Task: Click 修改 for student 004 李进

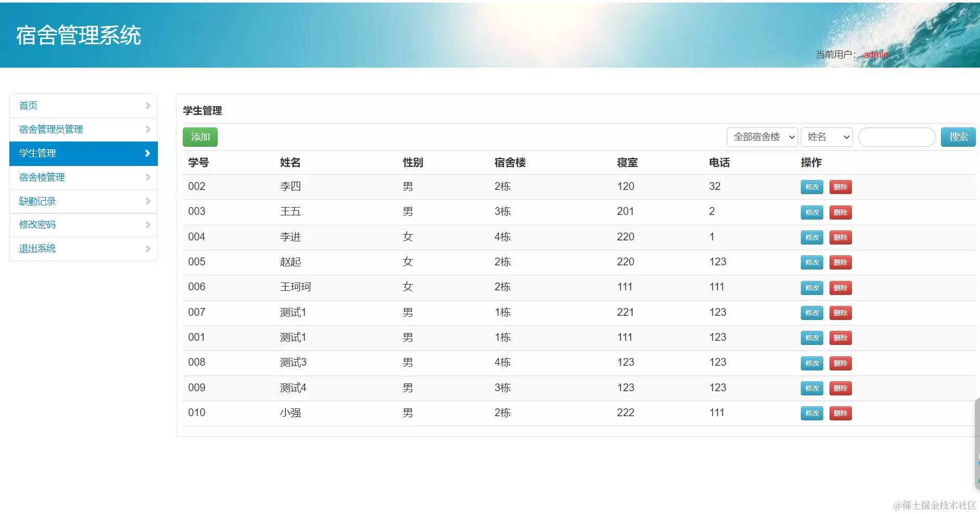Action: click(812, 237)
